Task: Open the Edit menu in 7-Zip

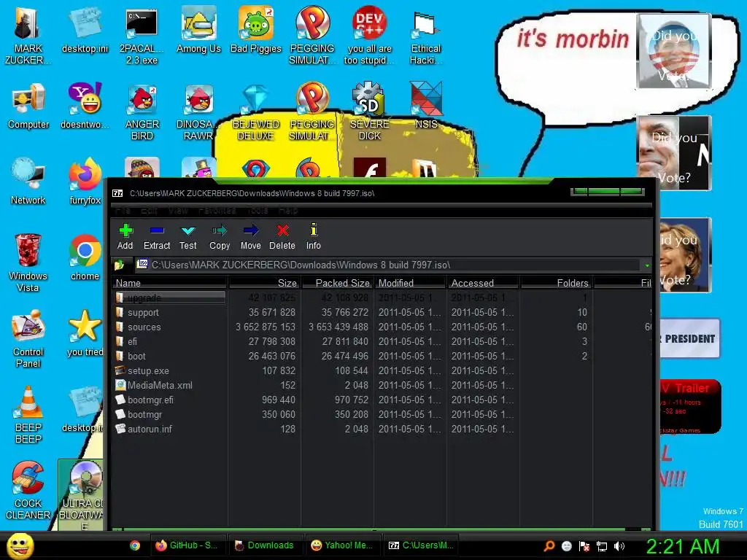Action: pyautogui.click(x=149, y=211)
